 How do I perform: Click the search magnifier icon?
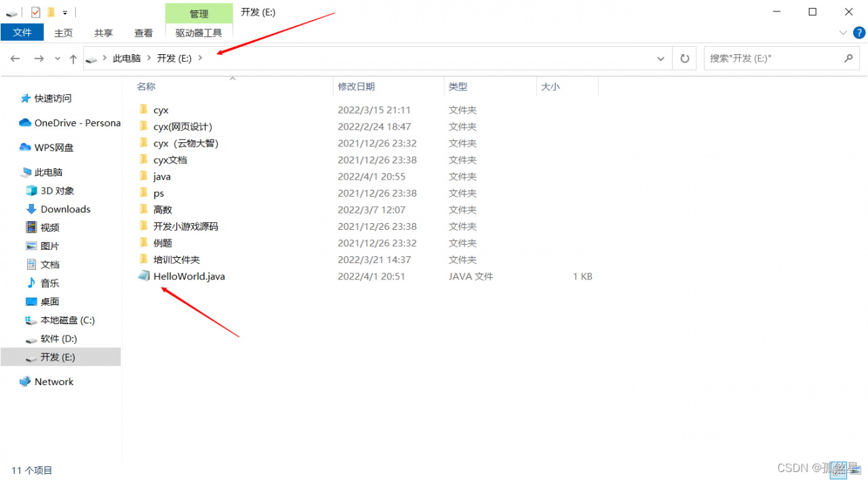point(848,58)
